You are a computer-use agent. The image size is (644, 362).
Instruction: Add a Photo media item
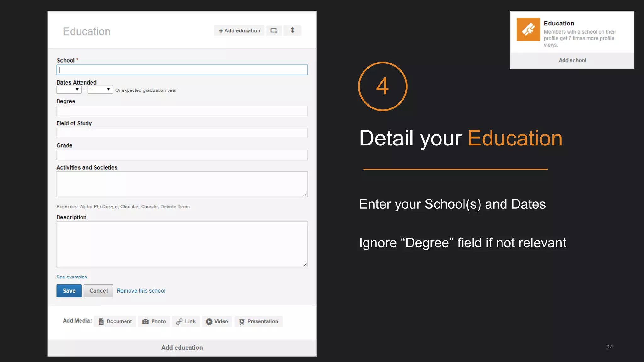click(x=154, y=321)
